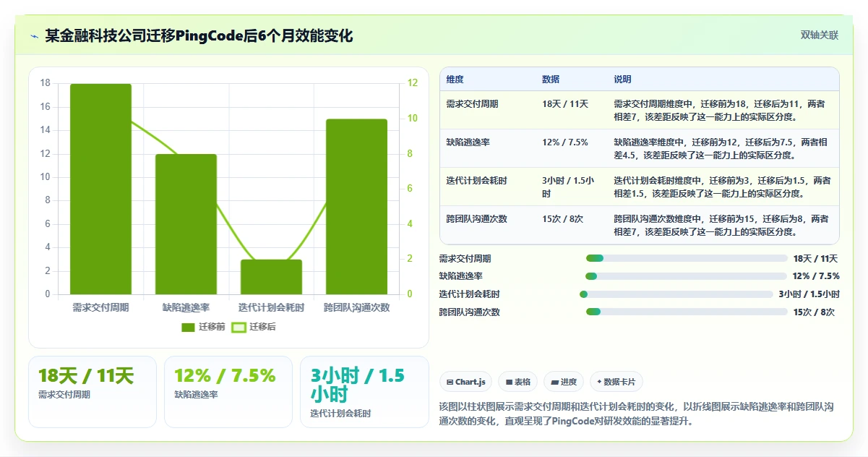Click the 双轴关联 label in header
Screen dimensions: 868x457
820,35
